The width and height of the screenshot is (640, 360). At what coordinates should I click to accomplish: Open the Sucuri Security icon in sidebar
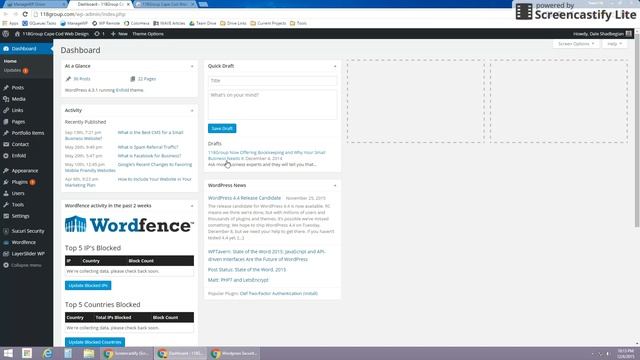tap(6, 231)
